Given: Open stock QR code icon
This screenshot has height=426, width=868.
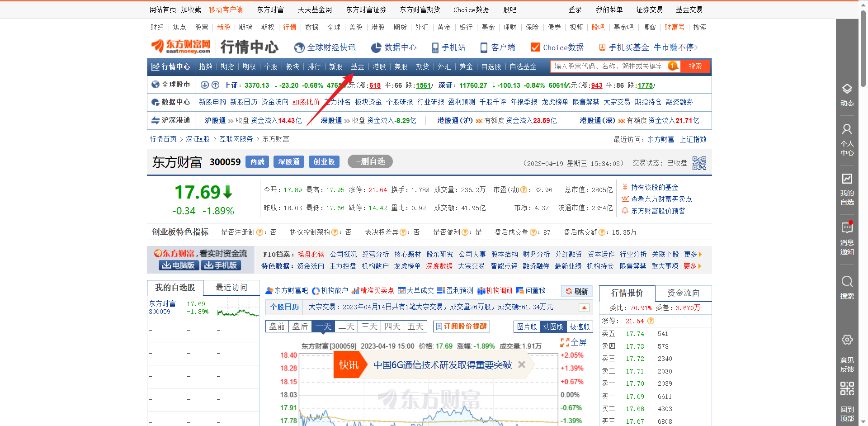Looking at the screenshot, I should click(699, 163).
